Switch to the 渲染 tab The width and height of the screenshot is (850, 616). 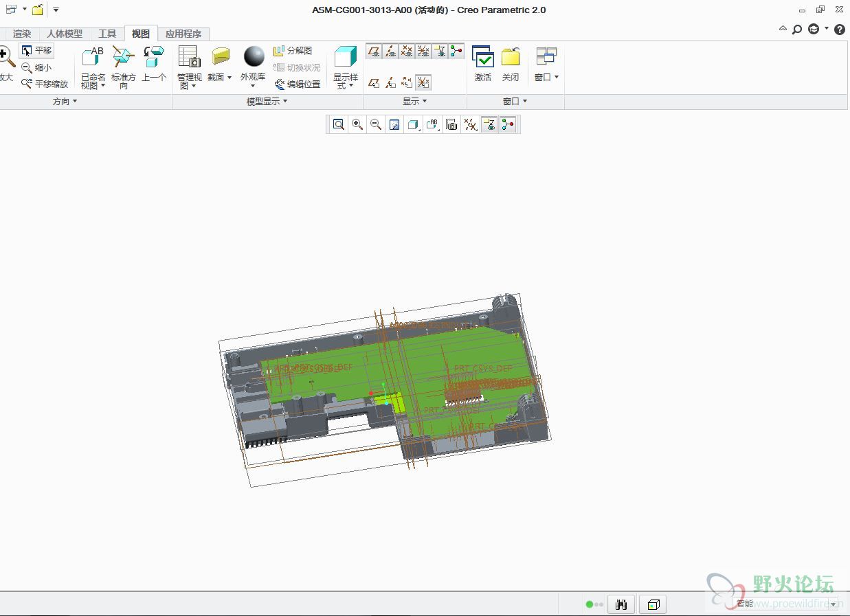point(22,34)
